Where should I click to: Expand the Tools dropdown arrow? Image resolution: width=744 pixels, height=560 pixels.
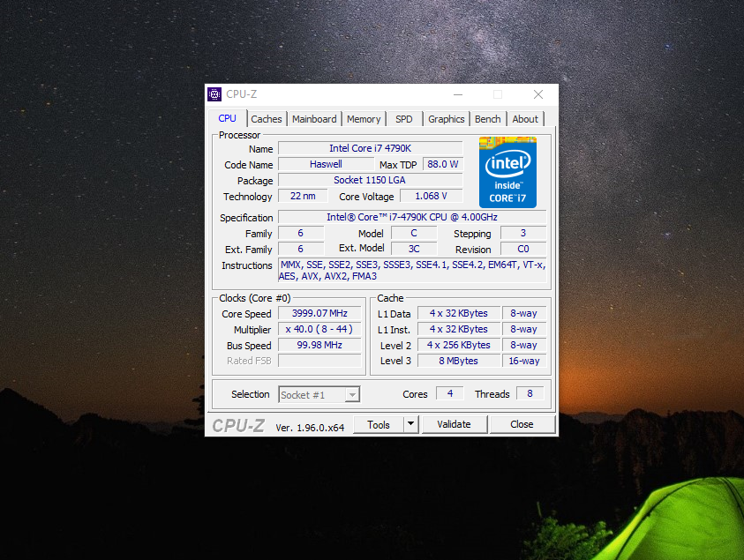pyautogui.click(x=411, y=424)
